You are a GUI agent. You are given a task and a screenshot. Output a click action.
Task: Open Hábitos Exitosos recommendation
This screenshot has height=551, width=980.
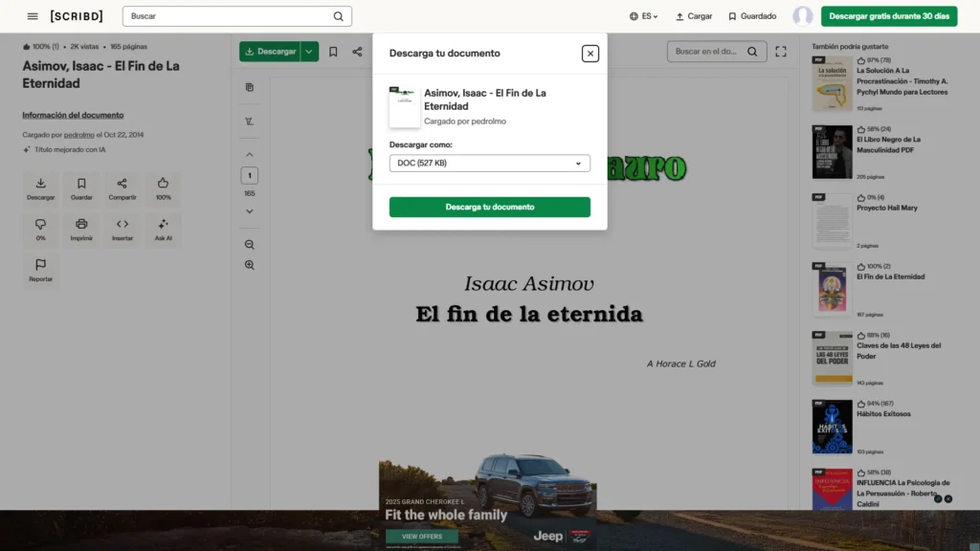pyautogui.click(x=883, y=413)
